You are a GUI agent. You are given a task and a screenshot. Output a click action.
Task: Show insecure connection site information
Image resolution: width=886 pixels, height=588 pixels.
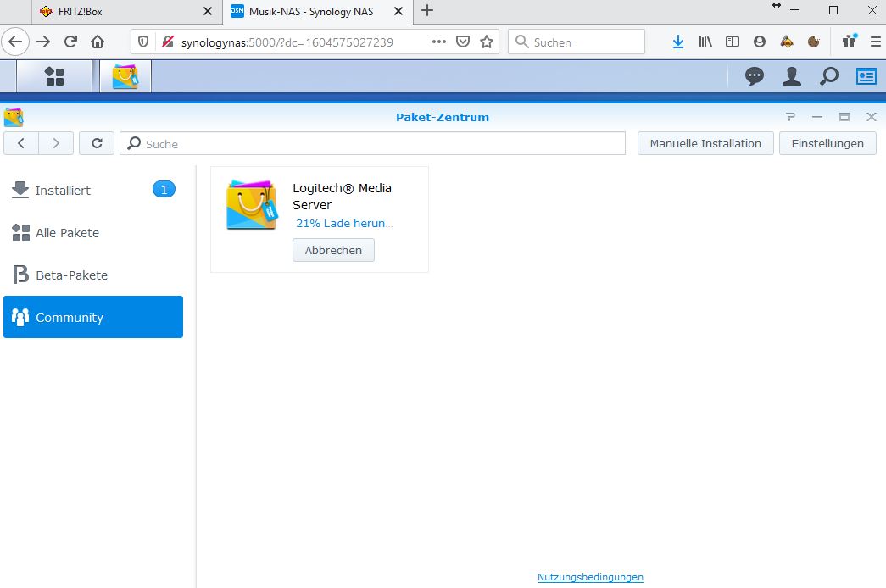[x=168, y=42]
